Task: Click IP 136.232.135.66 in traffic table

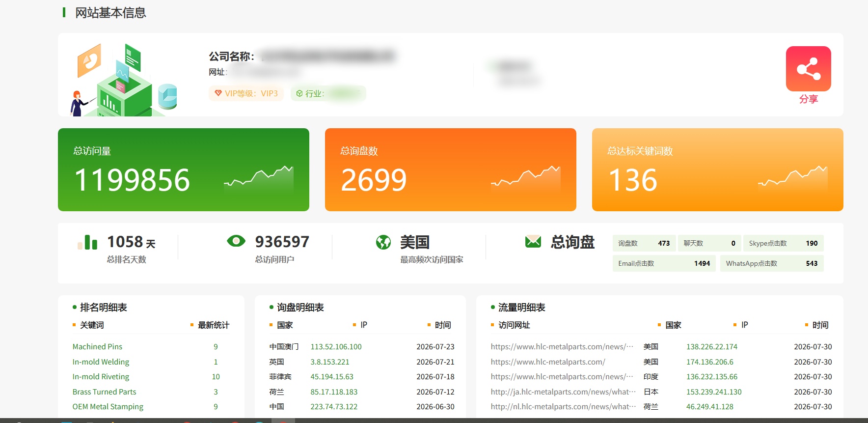Action: pos(712,377)
